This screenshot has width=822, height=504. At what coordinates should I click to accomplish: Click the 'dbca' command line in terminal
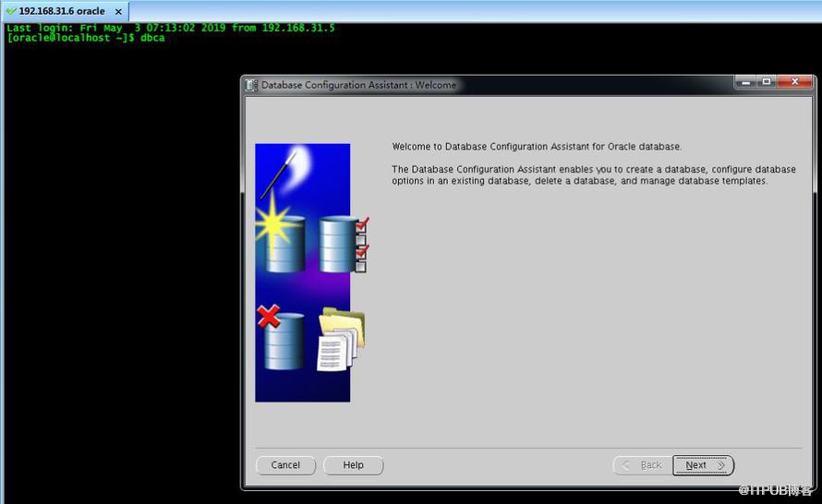click(x=86, y=38)
